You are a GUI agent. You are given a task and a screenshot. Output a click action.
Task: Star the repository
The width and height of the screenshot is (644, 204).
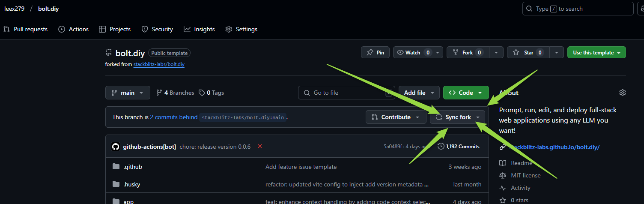point(528,52)
